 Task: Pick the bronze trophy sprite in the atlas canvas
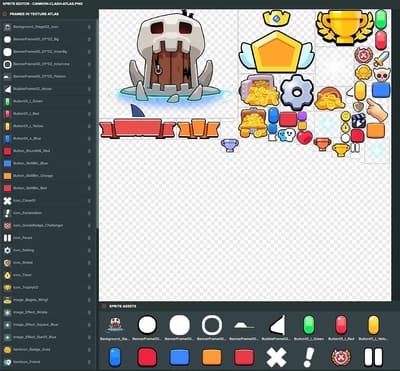tap(322, 144)
